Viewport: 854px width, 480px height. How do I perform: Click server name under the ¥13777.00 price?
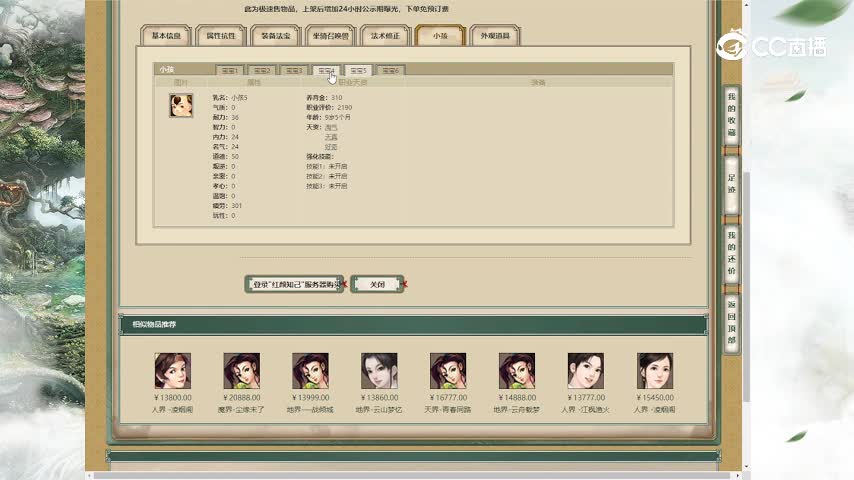[585, 409]
